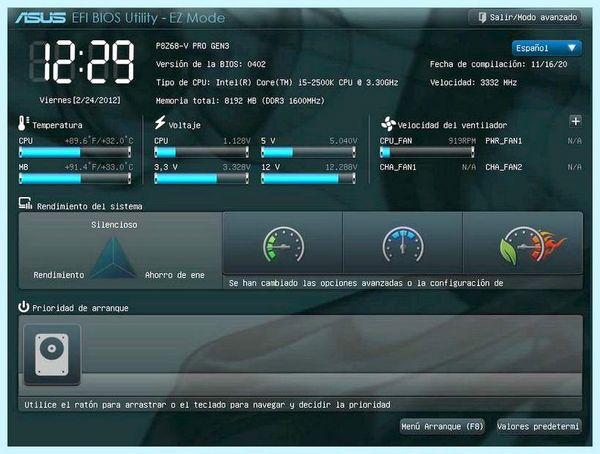Click the lightning bolt Voltaje icon
The image size is (600, 454).
pyautogui.click(x=160, y=122)
